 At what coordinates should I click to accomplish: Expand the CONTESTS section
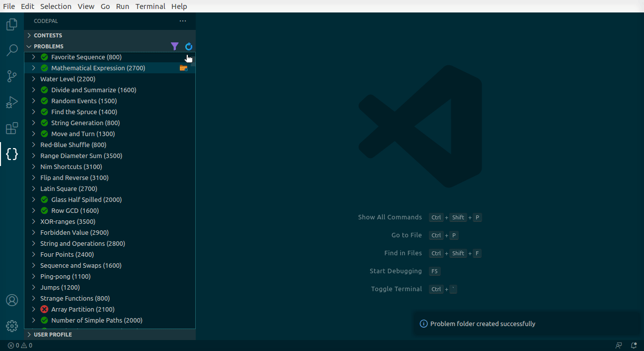110,35
